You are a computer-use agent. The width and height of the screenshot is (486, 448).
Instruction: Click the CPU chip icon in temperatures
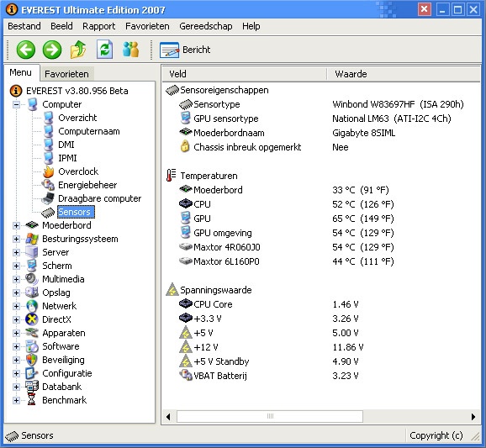point(186,204)
